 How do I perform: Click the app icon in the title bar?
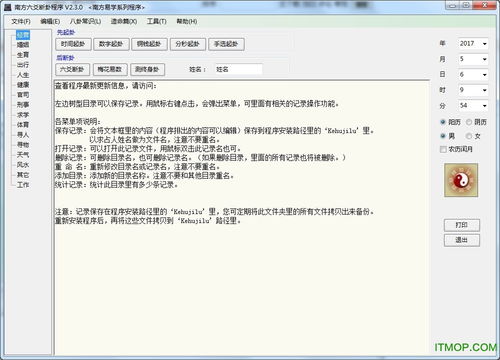click(8, 7)
